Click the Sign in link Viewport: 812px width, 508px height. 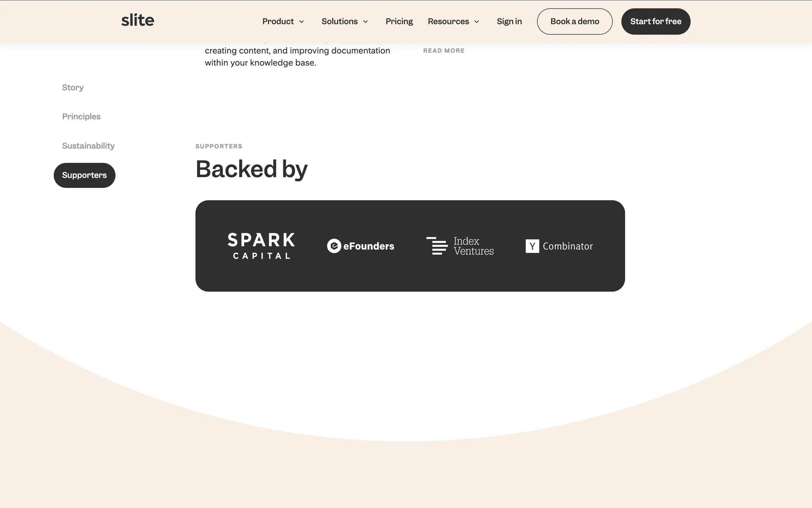[x=509, y=21]
